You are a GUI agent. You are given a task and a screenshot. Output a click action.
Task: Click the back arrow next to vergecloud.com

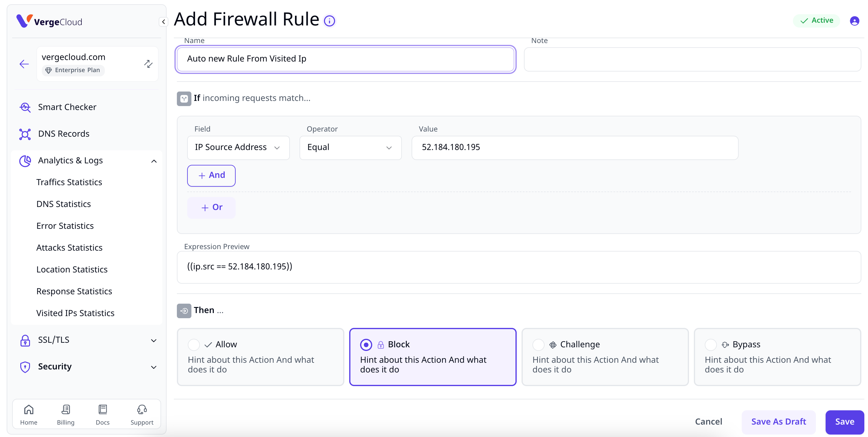coord(24,64)
